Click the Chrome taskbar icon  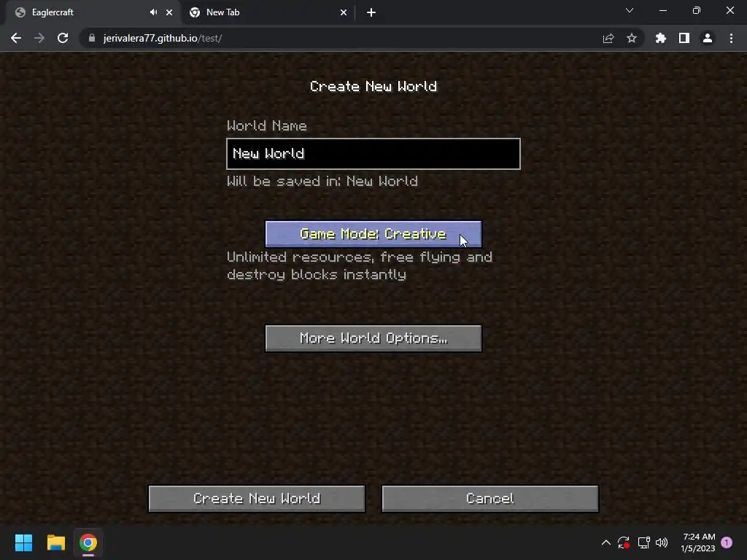[x=88, y=542]
